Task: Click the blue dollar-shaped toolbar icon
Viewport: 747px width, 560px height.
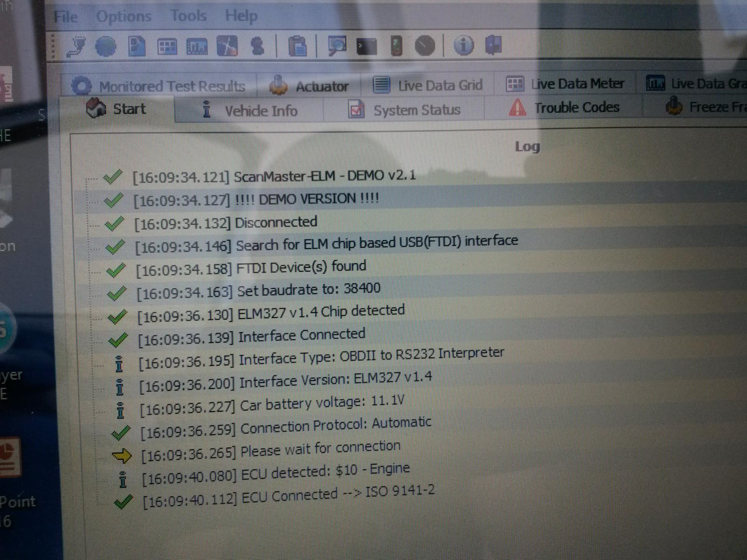Action: 257,46
